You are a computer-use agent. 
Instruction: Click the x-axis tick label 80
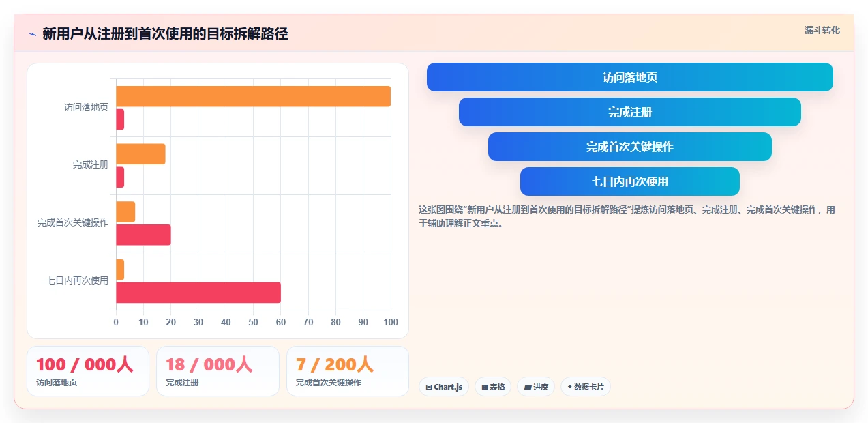(335, 322)
